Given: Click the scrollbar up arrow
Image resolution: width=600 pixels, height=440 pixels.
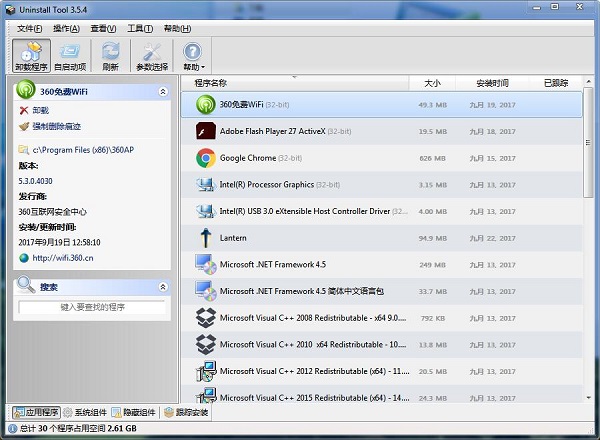Looking at the screenshot, I should coord(588,81).
